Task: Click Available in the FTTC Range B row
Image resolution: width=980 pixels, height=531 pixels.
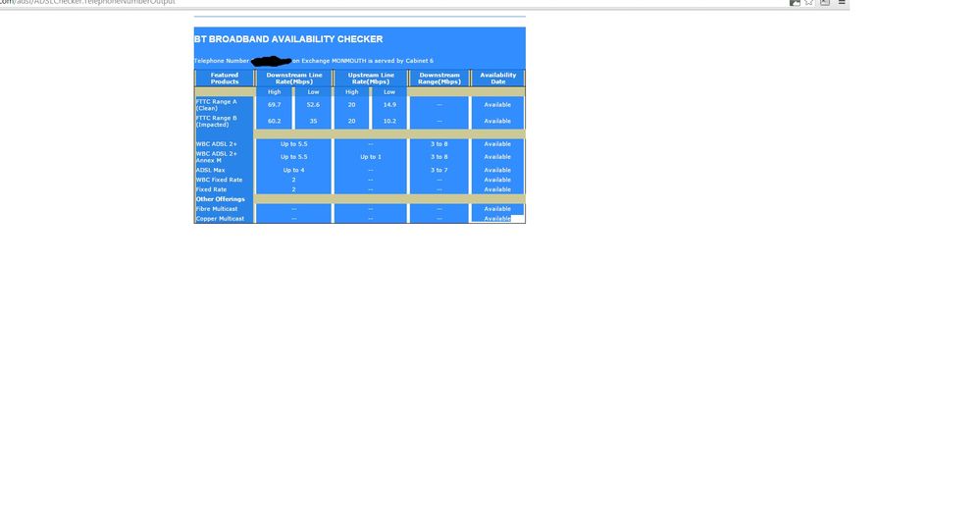Action: tap(497, 122)
